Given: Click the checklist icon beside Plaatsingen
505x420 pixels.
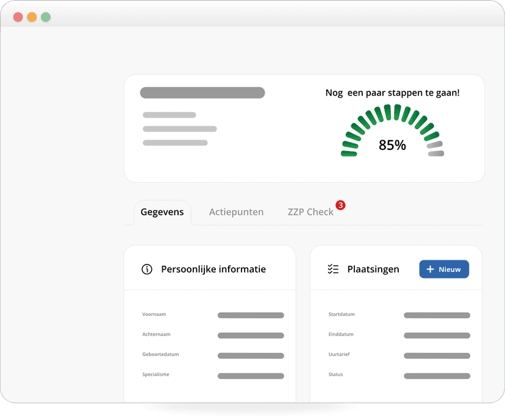Looking at the screenshot, I should (332, 269).
